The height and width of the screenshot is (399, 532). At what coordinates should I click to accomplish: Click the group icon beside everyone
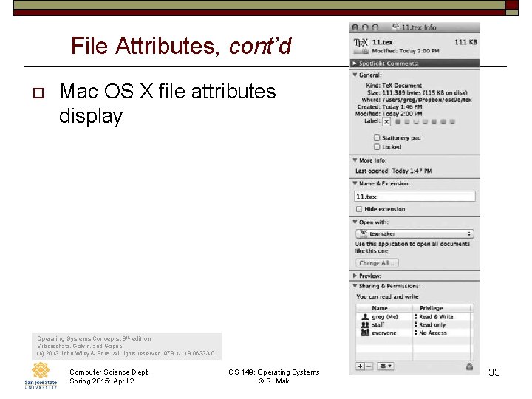[x=365, y=332]
